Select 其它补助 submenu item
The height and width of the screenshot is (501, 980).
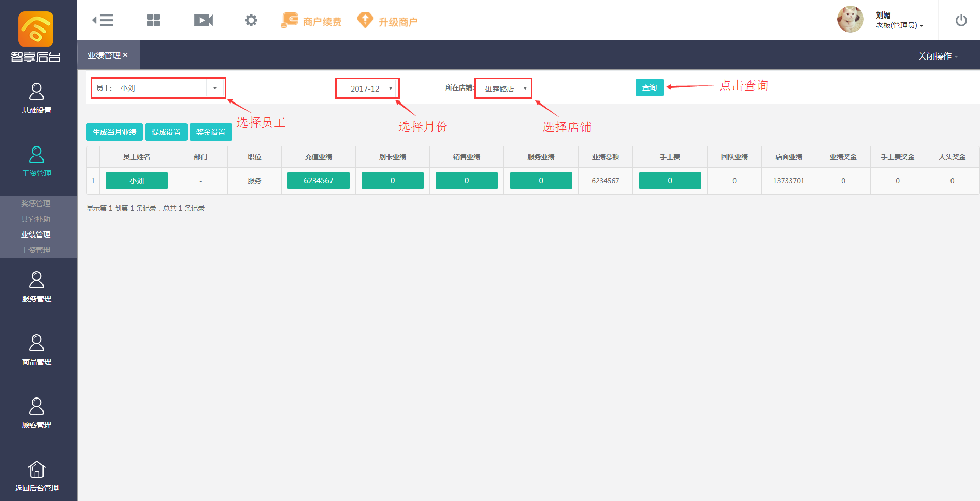(36, 219)
